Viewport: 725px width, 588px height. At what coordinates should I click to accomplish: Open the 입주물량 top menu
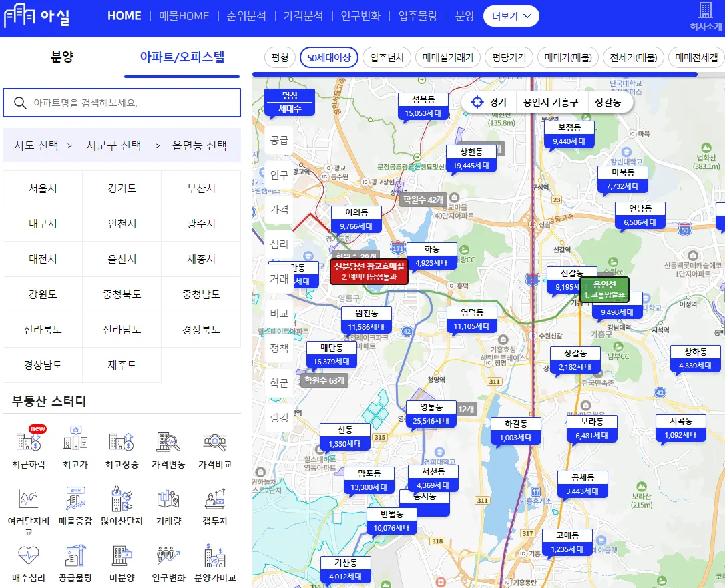[x=418, y=16]
